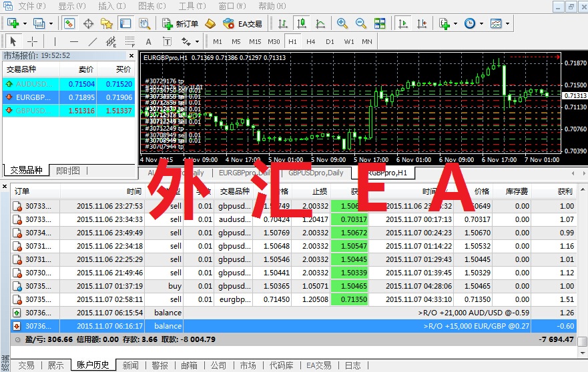Expand the arrows tool dropdown
Image resolution: width=588 pixels, height=372 pixels.
pyautogui.click(x=197, y=41)
